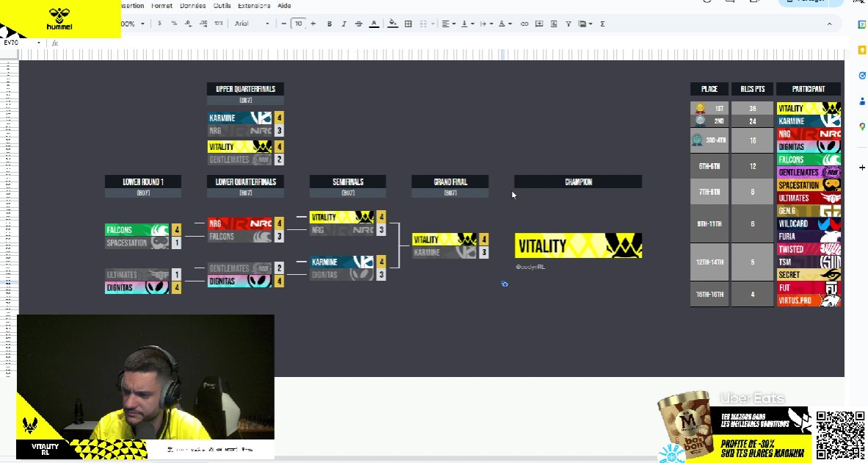Open the text wrapping dropdown

tap(486, 24)
